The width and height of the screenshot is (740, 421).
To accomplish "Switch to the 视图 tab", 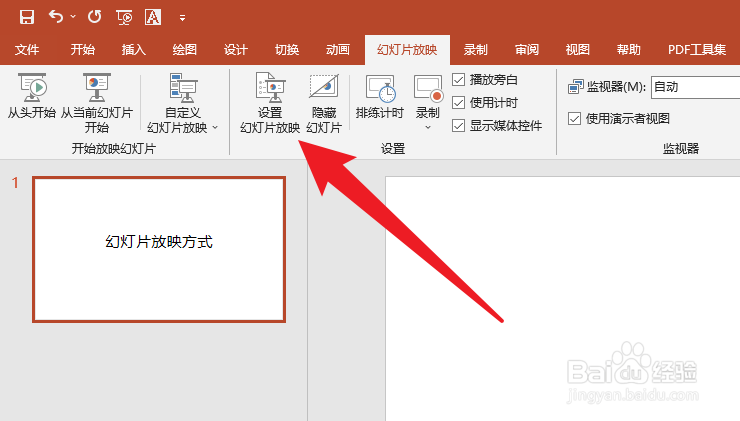I will pos(578,50).
